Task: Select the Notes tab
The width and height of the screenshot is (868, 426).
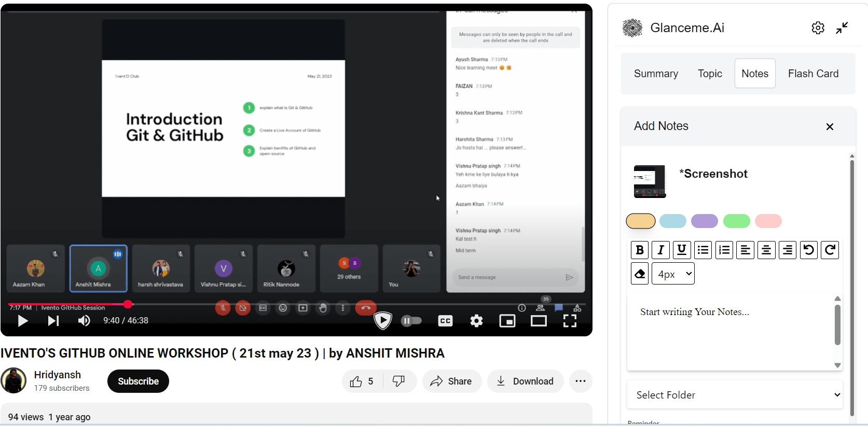Action: pyautogui.click(x=755, y=74)
